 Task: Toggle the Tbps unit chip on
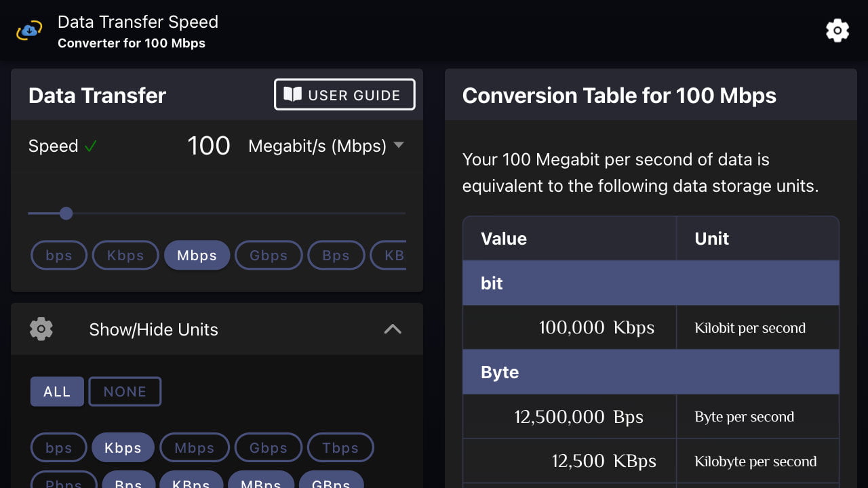coord(340,448)
